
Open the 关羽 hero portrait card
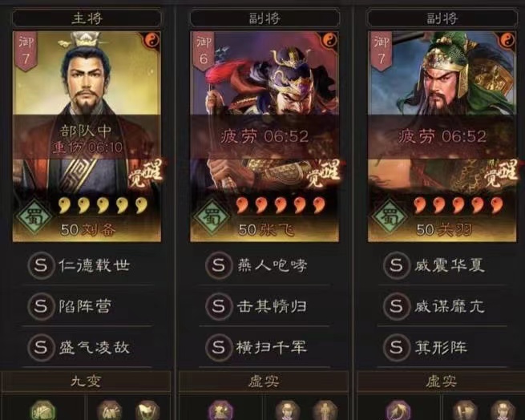[x=442, y=136]
